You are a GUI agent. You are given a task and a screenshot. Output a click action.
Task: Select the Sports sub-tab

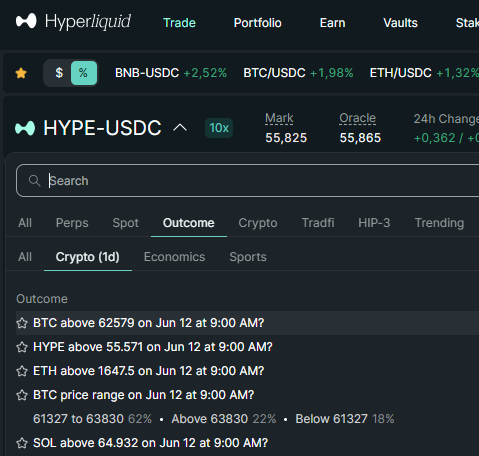[248, 257]
